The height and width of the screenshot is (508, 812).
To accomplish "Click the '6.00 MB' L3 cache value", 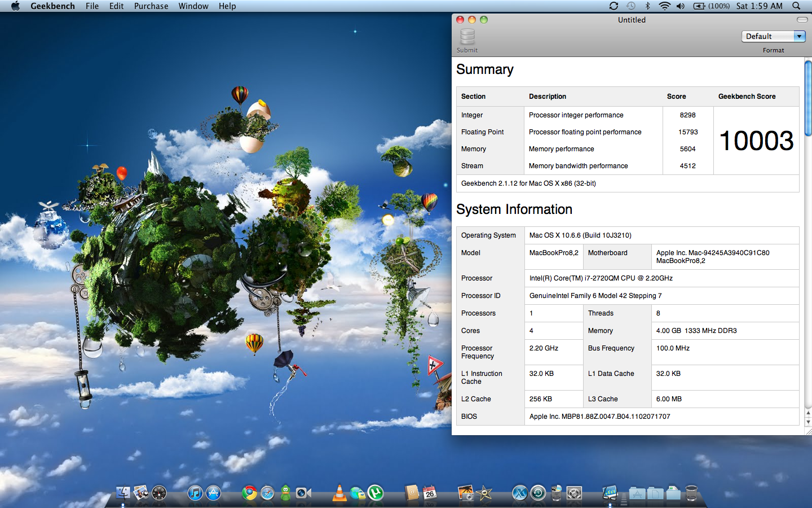I will [x=669, y=399].
